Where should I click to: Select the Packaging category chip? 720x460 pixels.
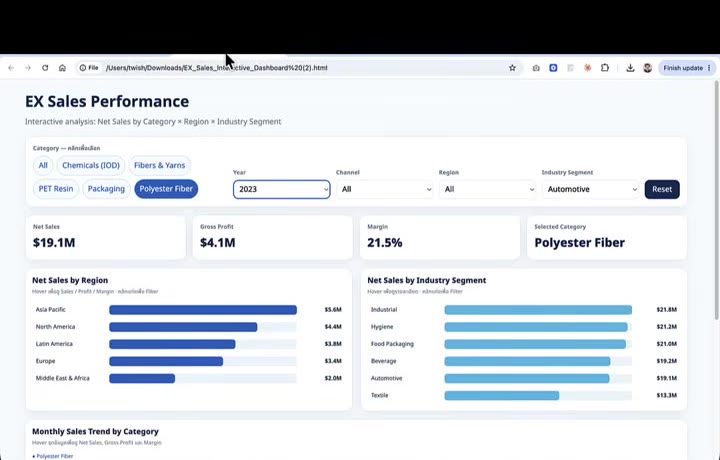point(106,189)
